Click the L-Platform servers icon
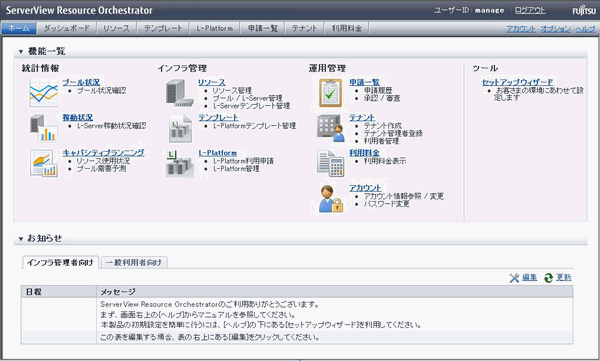The width and height of the screenshot is (600, 361). pos(179,163)
